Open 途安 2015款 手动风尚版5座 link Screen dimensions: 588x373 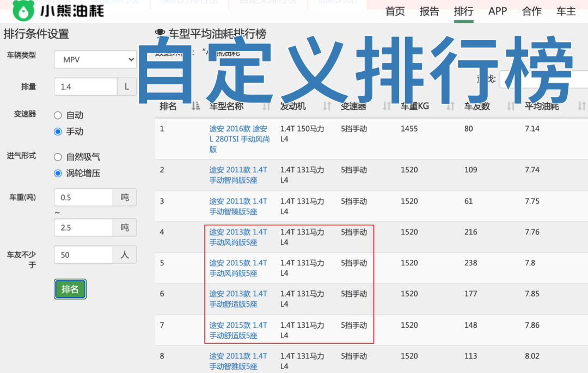pos(238,268)
